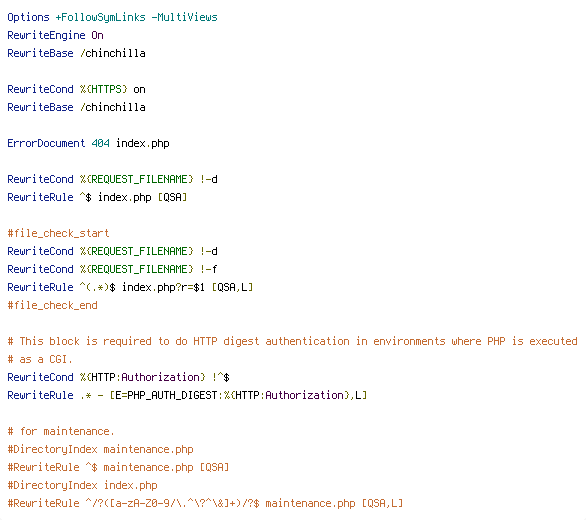The image size is (586, 520).
Task: Click the %{HTTP:Authorization} condition variable
Action: click(x=142, y=377)
